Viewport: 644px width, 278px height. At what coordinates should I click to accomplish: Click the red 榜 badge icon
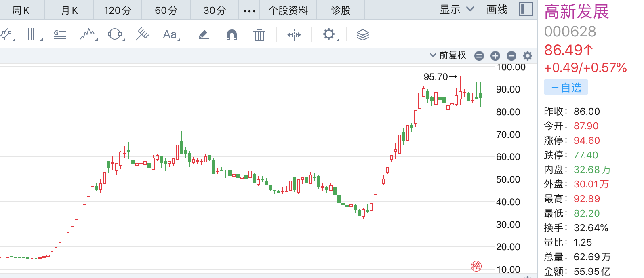[476, 266]
